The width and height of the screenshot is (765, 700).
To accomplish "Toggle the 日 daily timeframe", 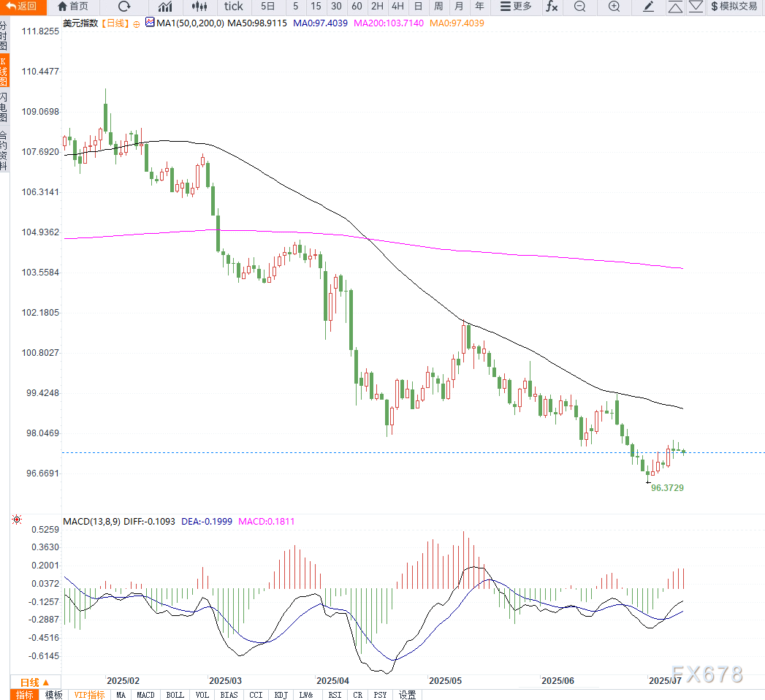I will (418, 7).
